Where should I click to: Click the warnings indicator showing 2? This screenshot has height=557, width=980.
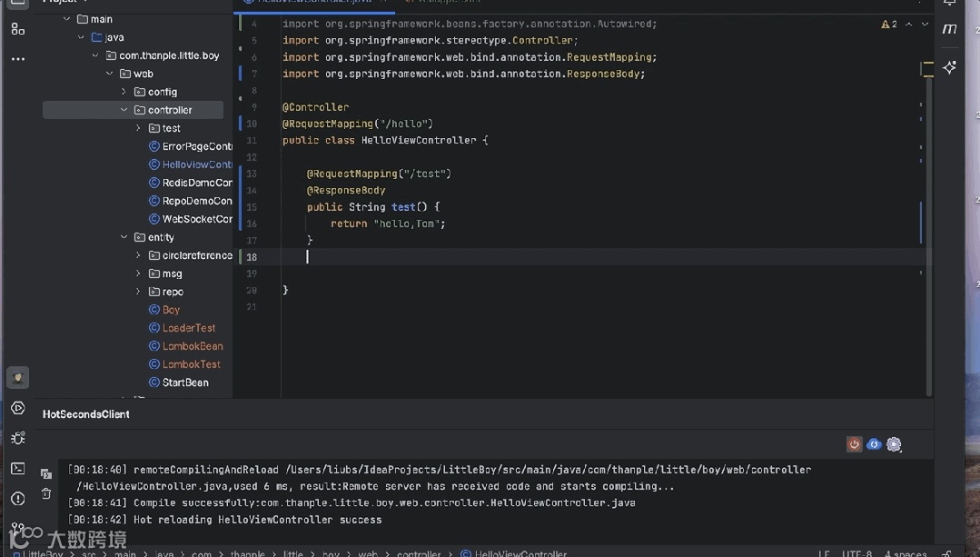pos(889,25)
